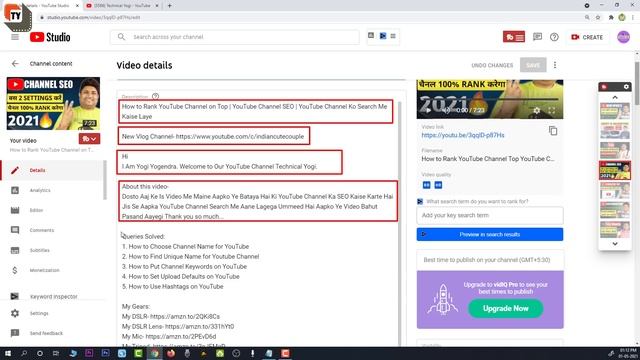
Task: Click the list icon beside search bar
Action: (x=393, y=36)
